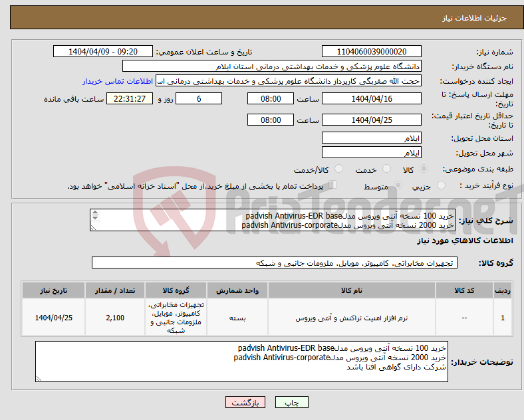
Task: Click resize grip of شرح کلی نیاز box
Action: pyautogui.click(x=94, y=227)
